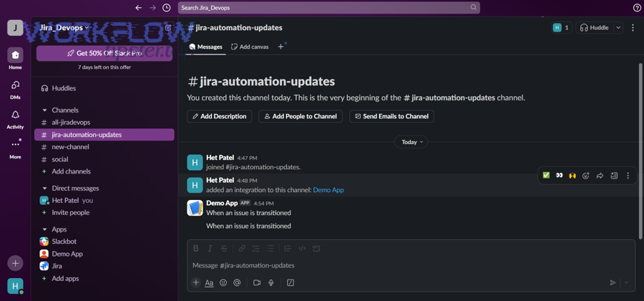Click the Add People to Channel button
Viewport: 644px width, 301px height.
pyautogui.click(x=300, y=116)
